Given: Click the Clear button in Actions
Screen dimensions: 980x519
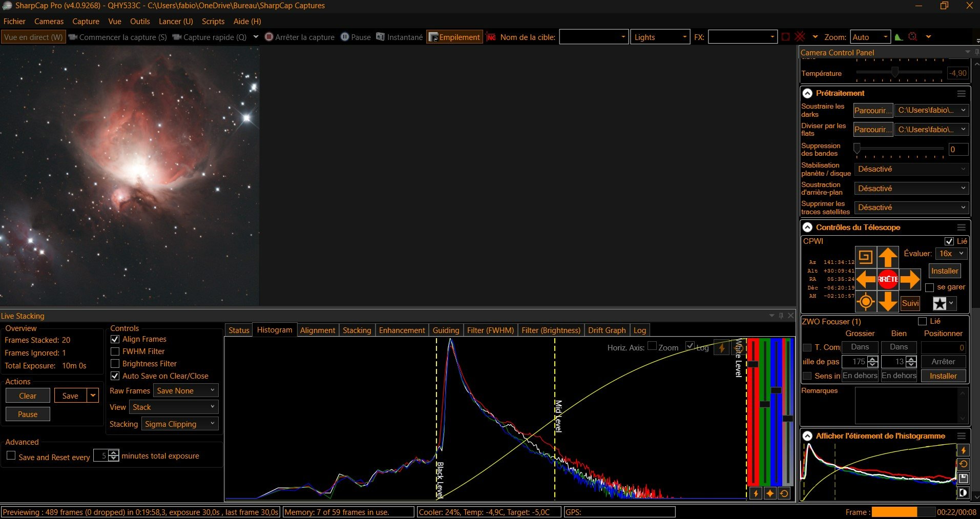Looking at the screenshot, I should click(x=28, y=396).
